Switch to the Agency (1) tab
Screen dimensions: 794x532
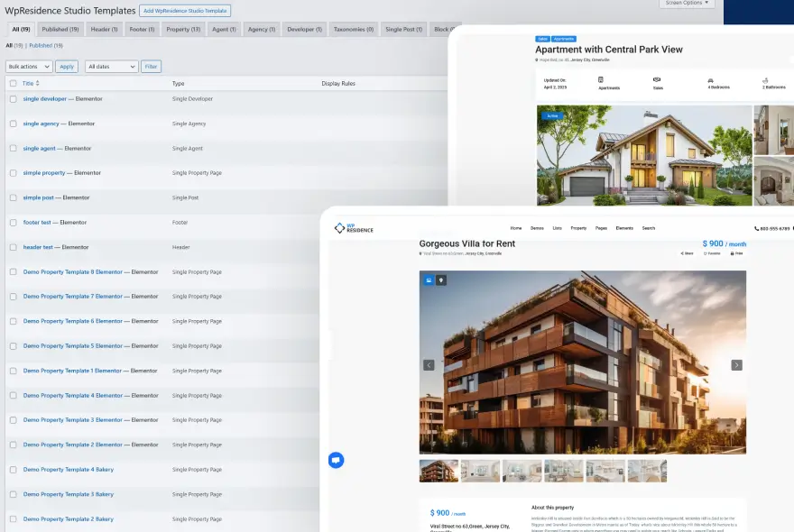262,30
